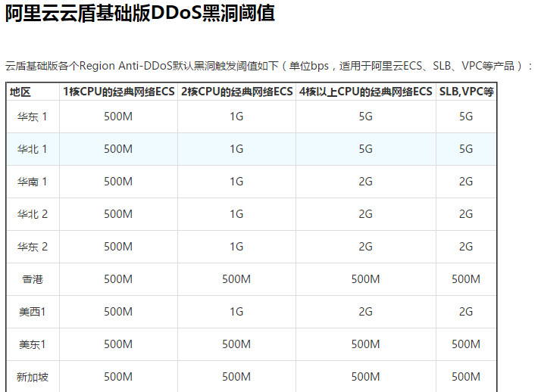Image resolution: width=541 pixels, height=392 pixels.
Task: Select 美东1 row's 1核CPU value 500M
Action: [x=118, y=344]
